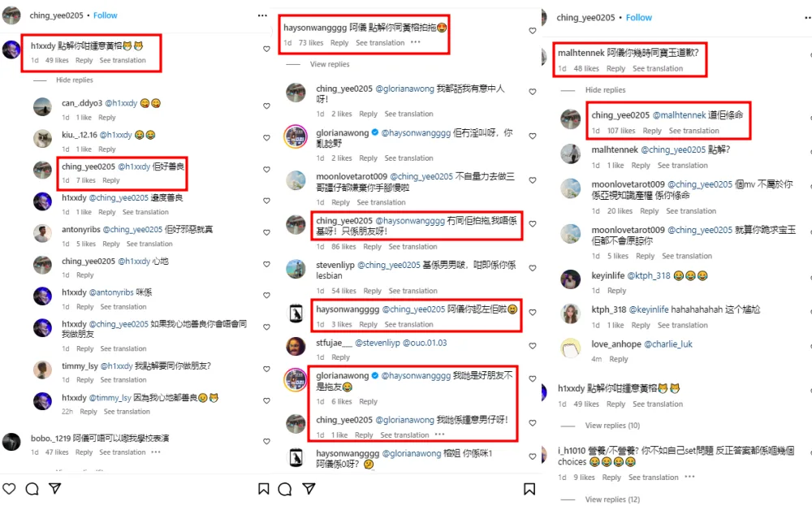
Task: See translation of the stevenliyp comment
Action: pyautogui.click(x=412, y=291)
